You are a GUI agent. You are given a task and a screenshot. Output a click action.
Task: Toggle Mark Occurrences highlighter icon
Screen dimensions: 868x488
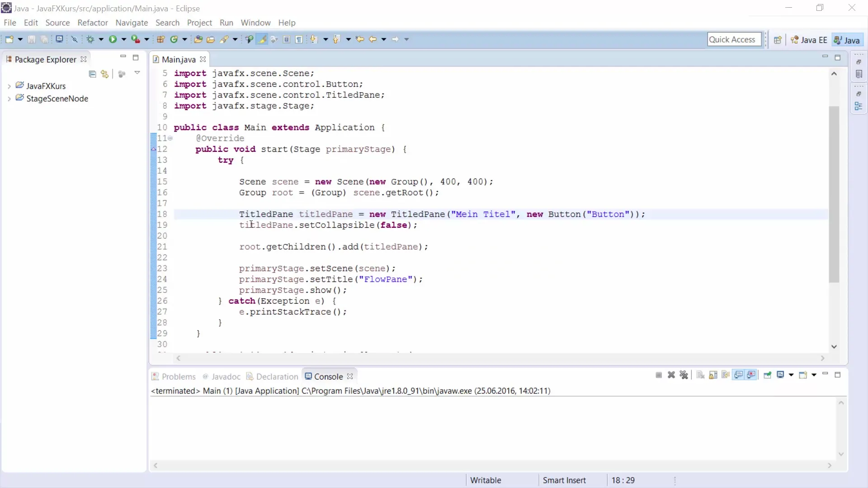262,39
